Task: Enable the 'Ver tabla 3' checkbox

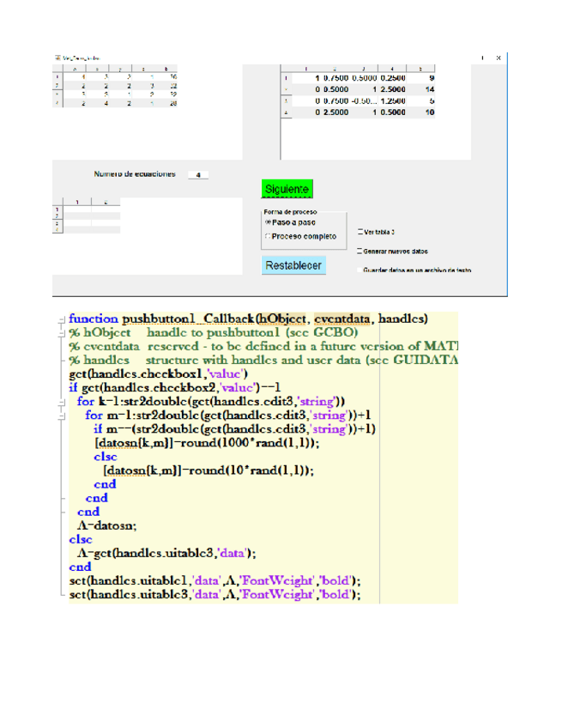Action: 360,232
